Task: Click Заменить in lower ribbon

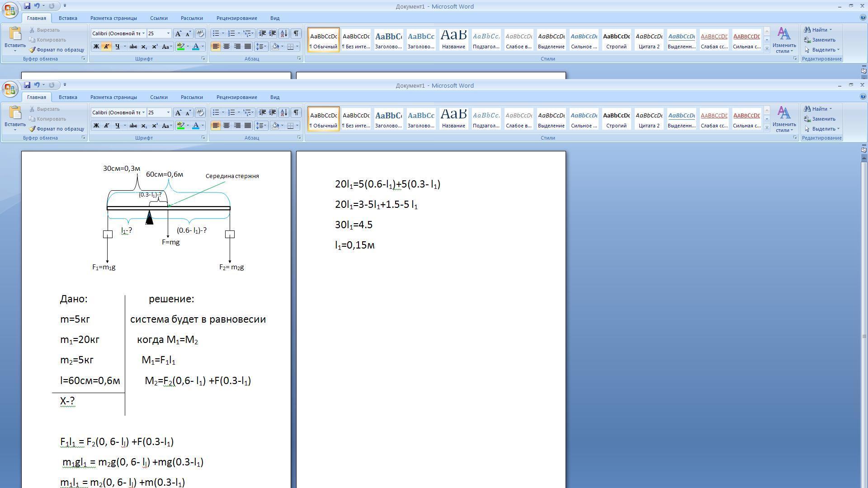Action: (823, 119)
